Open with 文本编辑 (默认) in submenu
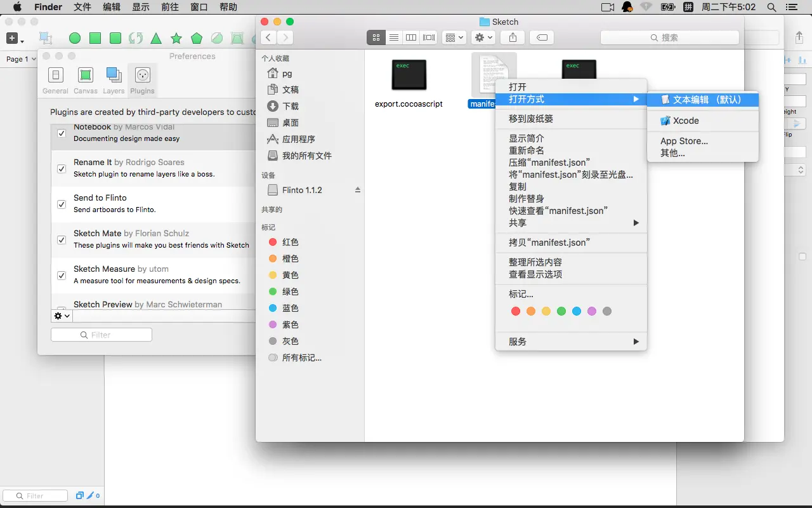812x508 pixels. [702, 100]
